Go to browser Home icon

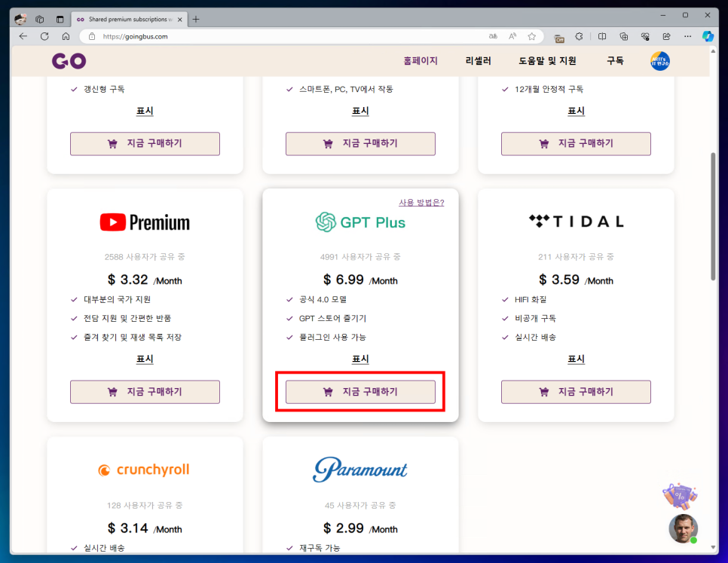point(66,36)
